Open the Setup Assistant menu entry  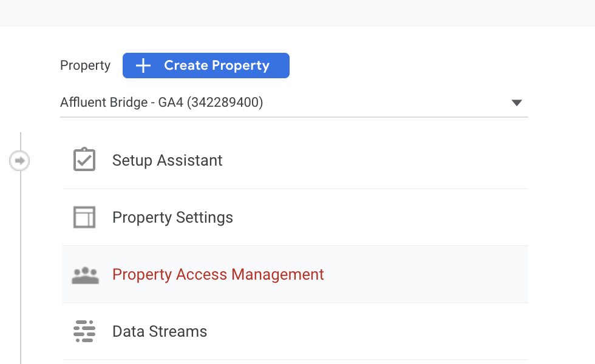[x=167, y=160]
